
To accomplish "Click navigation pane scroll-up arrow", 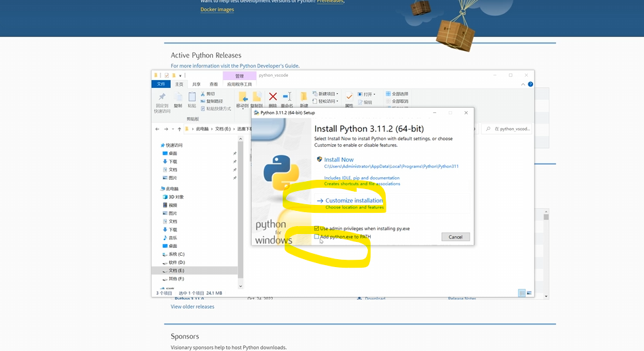I will [240, 139].
